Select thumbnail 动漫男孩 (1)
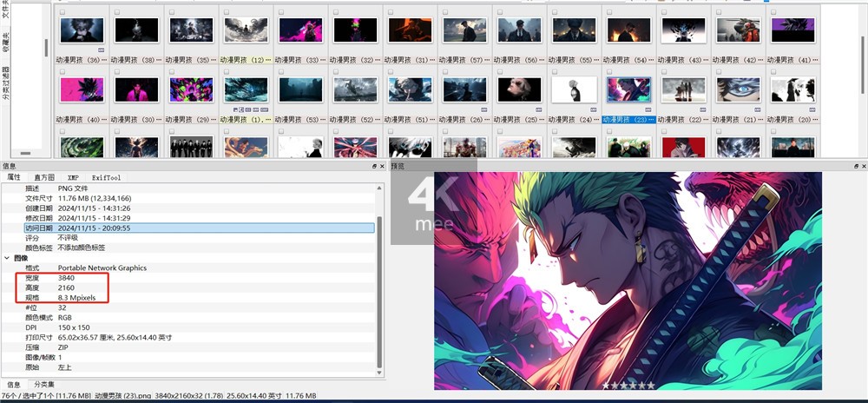This screenshot has height=403, width=868. 246,89
